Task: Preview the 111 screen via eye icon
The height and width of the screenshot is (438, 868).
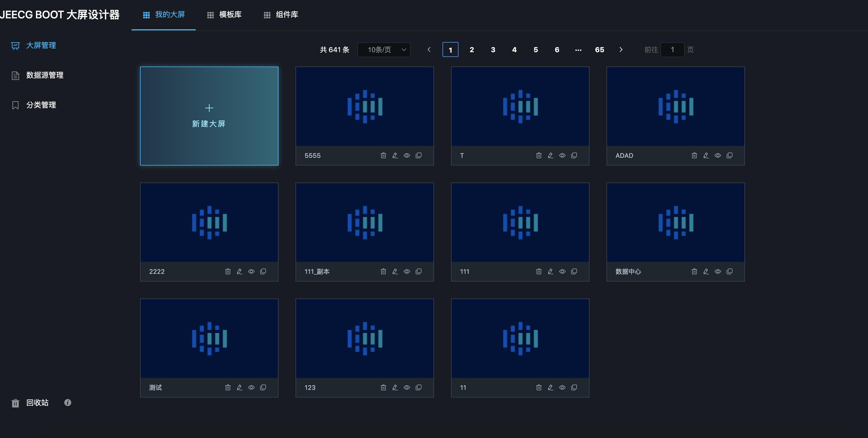Action: (x=562, y=271)
